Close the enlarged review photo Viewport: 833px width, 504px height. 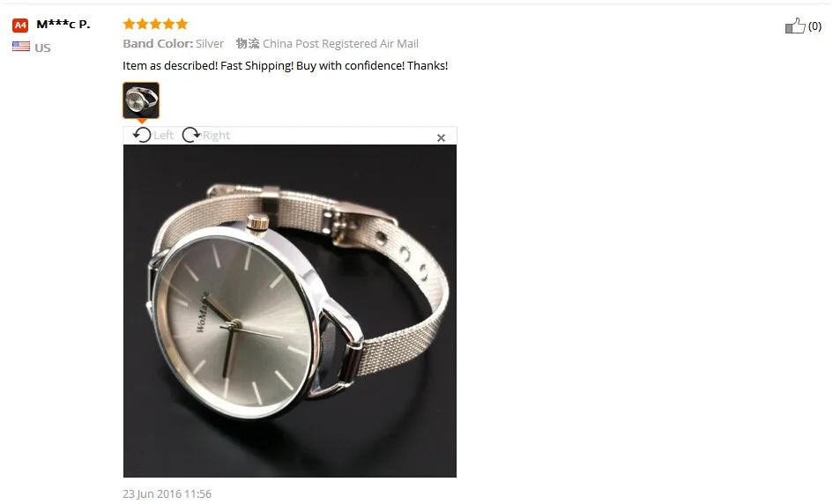coord(441,138)
